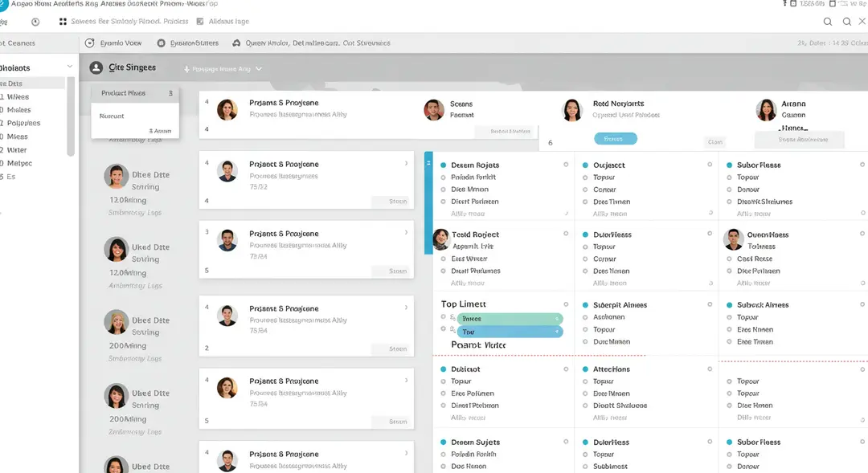Click the options circle on the "Attechons" group

point(710,369)
